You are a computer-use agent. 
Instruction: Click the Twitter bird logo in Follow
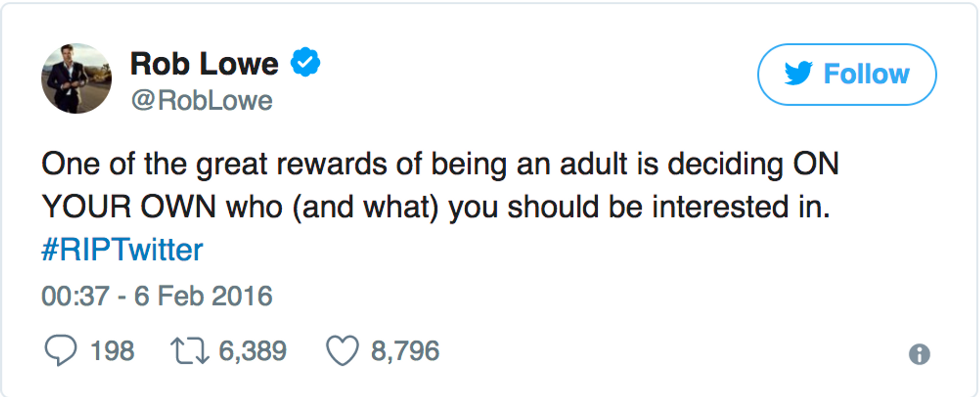[x=798, y=73]
